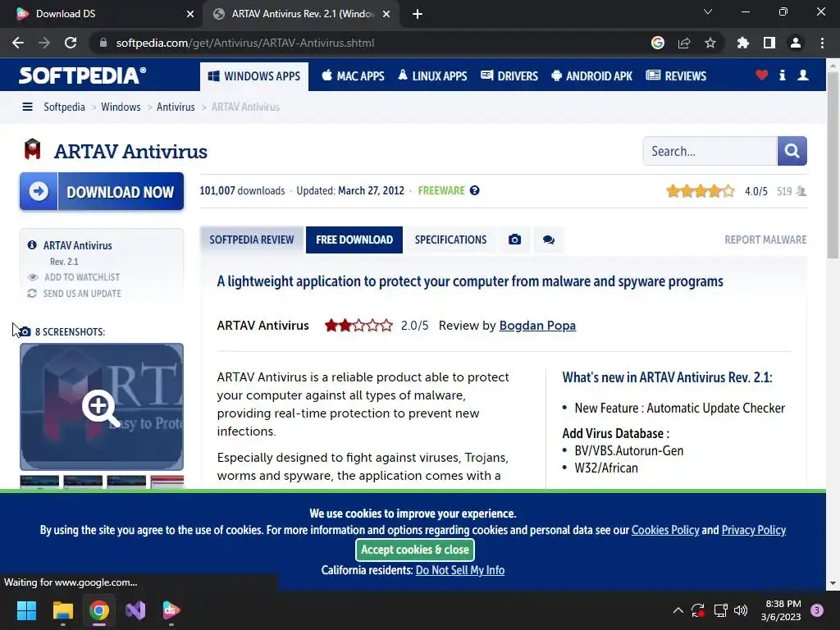Open the Specifications tab

[450, 240]
